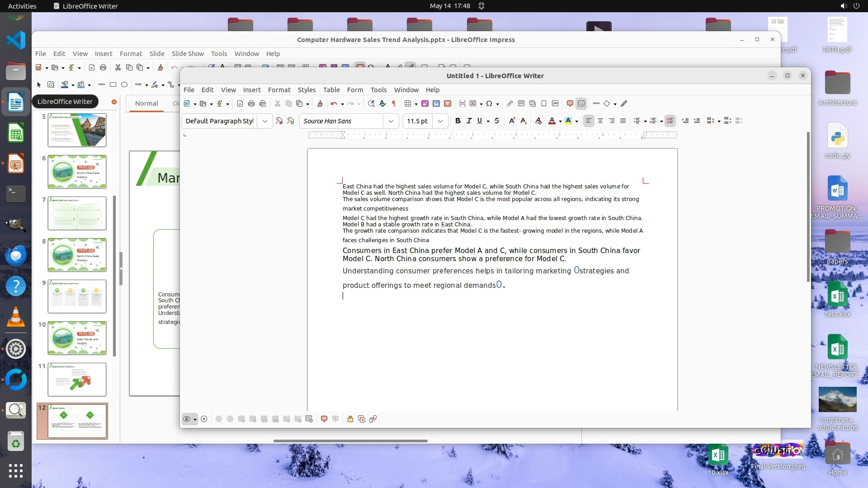Select slide 8 thumbnail in panel
This screenshot has width=868, height=488.
click(x=77, y=255)
